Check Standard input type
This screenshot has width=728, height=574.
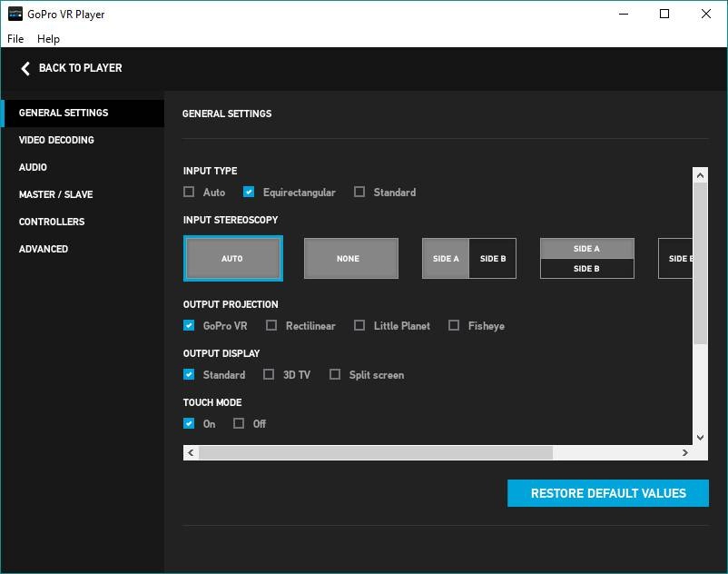click(x=359, y=192)
